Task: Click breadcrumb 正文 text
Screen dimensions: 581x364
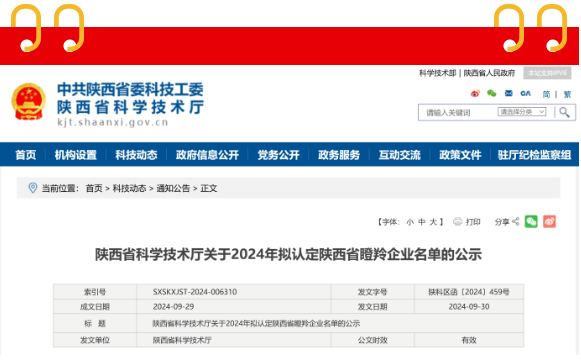Action: click(209, 188)
